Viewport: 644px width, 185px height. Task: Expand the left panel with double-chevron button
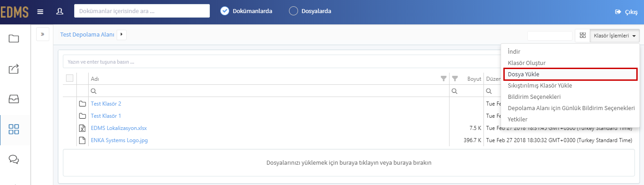(43, 34)
